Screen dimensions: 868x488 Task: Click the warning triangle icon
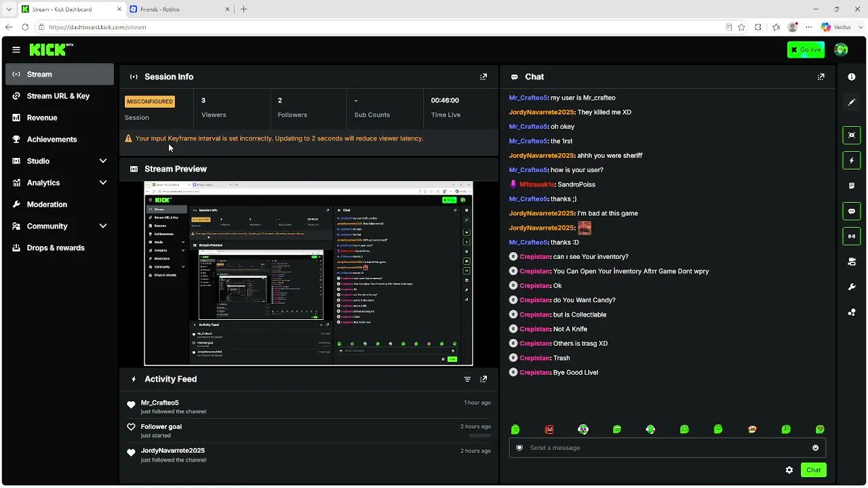128,138
